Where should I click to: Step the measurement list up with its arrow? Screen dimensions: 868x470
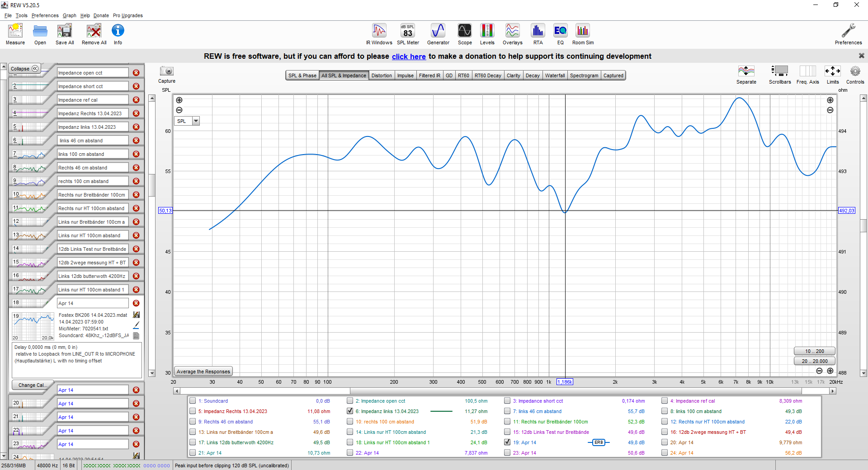tap(4, 67)
